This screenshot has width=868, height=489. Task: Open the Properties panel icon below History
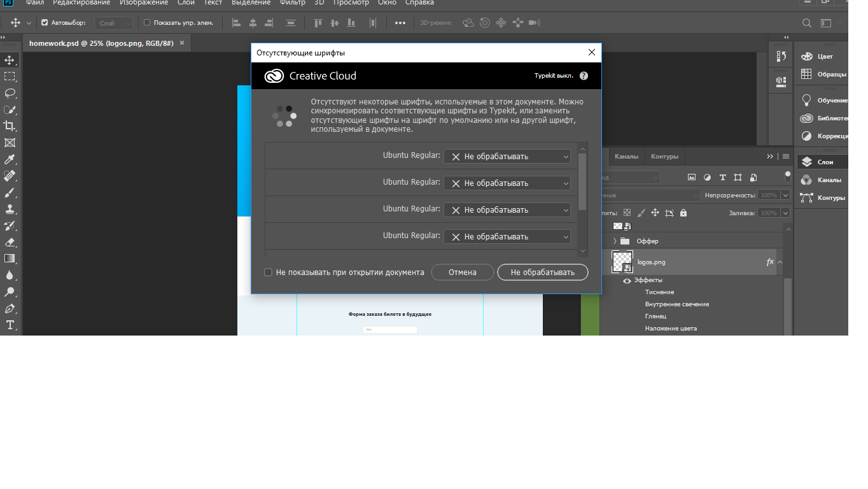(x=781, y=81)
